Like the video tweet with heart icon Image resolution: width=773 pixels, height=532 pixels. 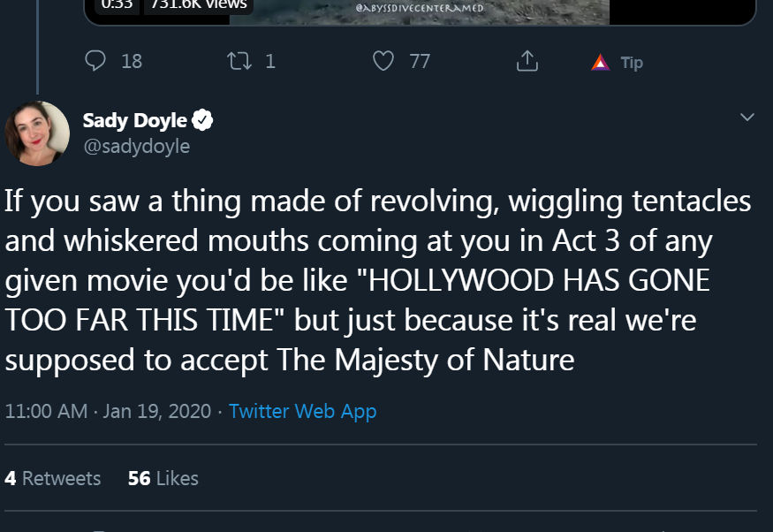[383, 61]
